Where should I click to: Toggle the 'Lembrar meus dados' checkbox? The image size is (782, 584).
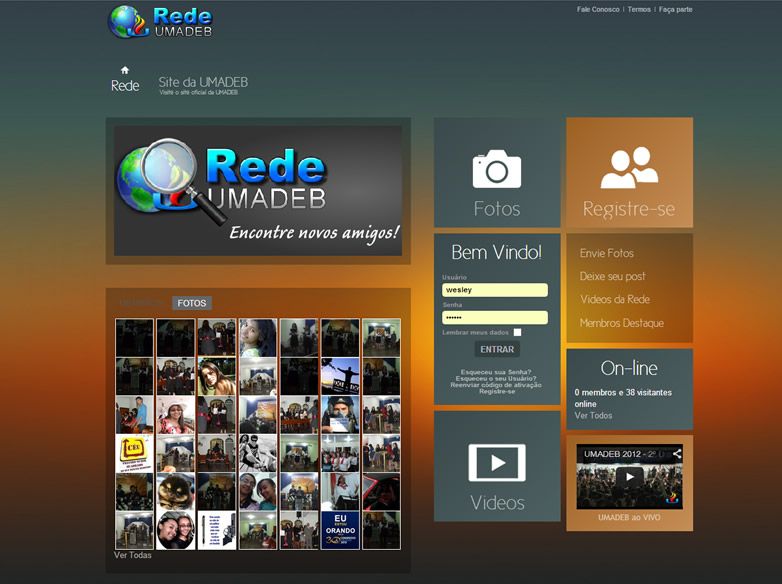(x=517, y=332)
